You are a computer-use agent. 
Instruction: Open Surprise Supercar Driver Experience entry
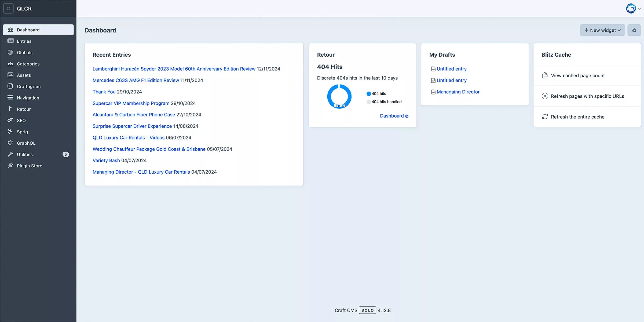(132, 126)
